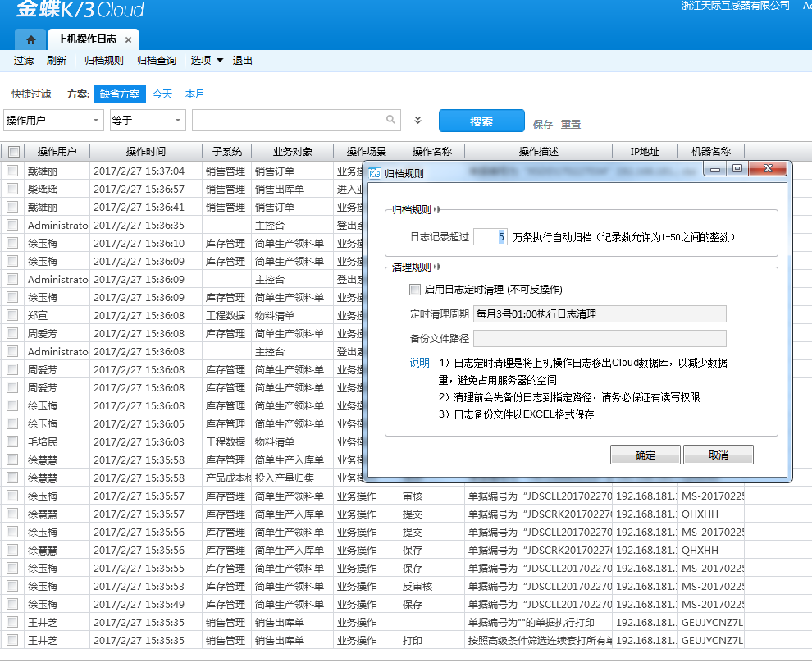Open the 等于 operator dropdown
This screenshot has height=663, width=812.
(178, 120)
